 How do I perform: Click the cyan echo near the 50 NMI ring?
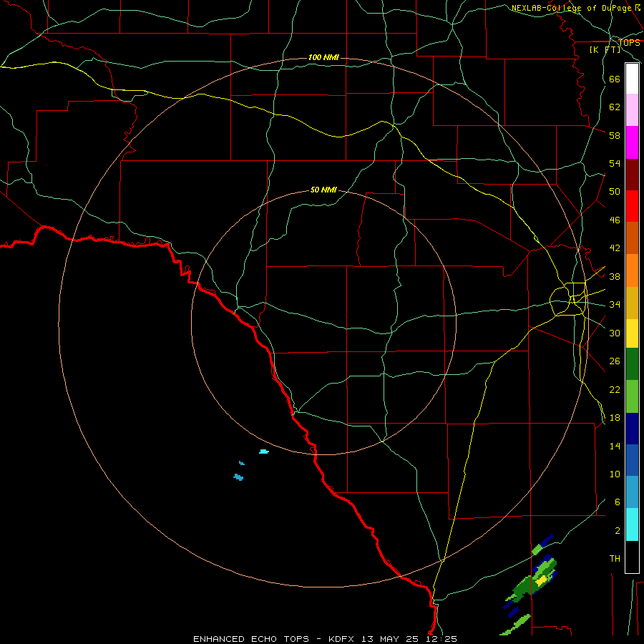tap(264, 452)
